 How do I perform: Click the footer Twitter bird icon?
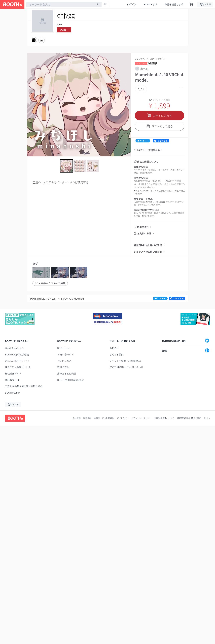point(207,341)
